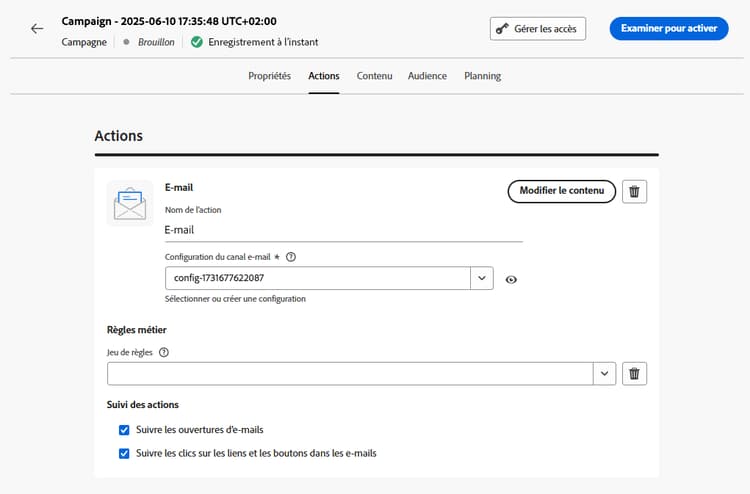Preview the configuration with the eye icon
Viewport: 750px width, 494px height.
[x=511, y=279]
